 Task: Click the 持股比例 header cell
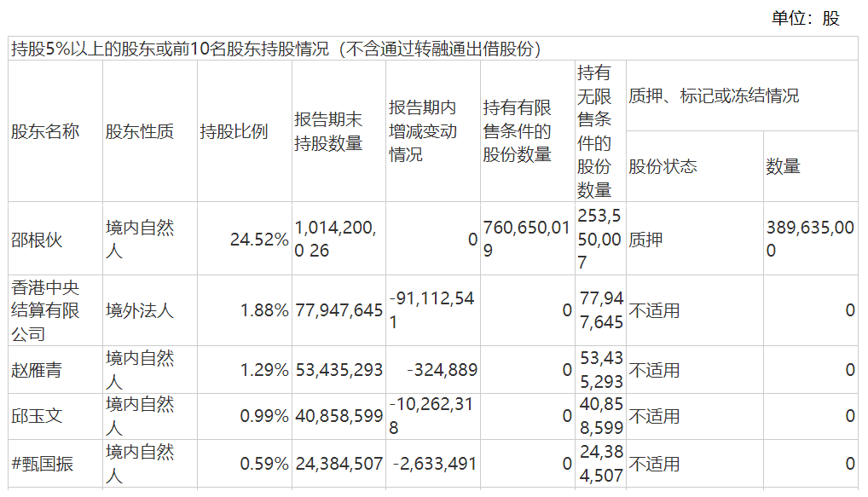click(234, 131)
